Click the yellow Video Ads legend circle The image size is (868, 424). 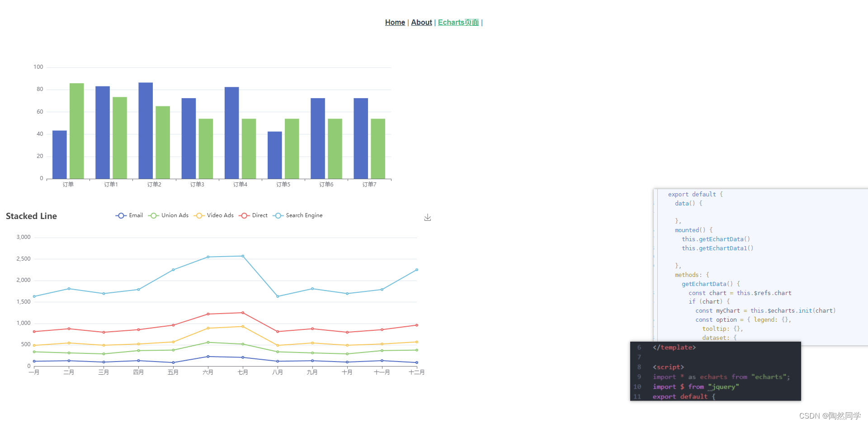point(199,215)
